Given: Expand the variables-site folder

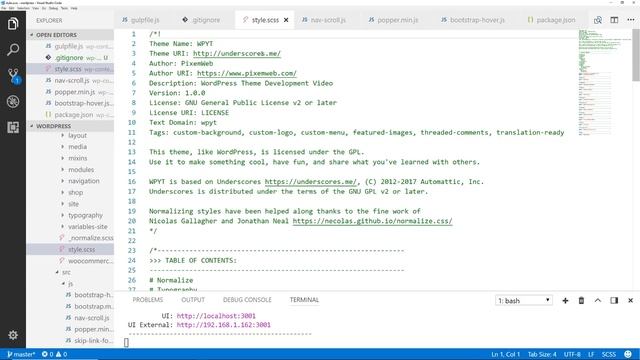Looking at the screenshot, I should (87, 227).
